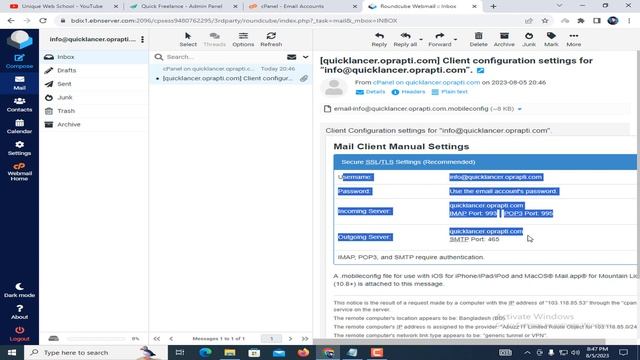Viewport: 640px width, 360px height.
Task: Open the Drafts folder
Action: (x=94, y=70)
